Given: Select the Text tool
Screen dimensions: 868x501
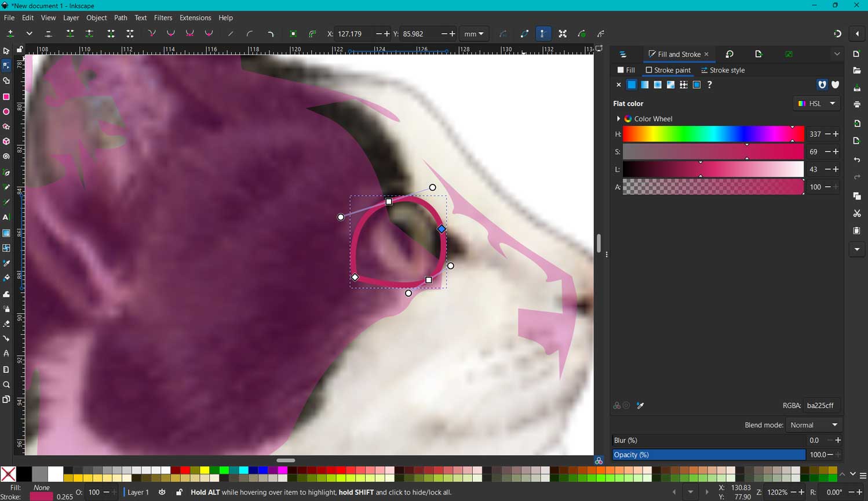Looking at the screenshot, I should (6, 217).
